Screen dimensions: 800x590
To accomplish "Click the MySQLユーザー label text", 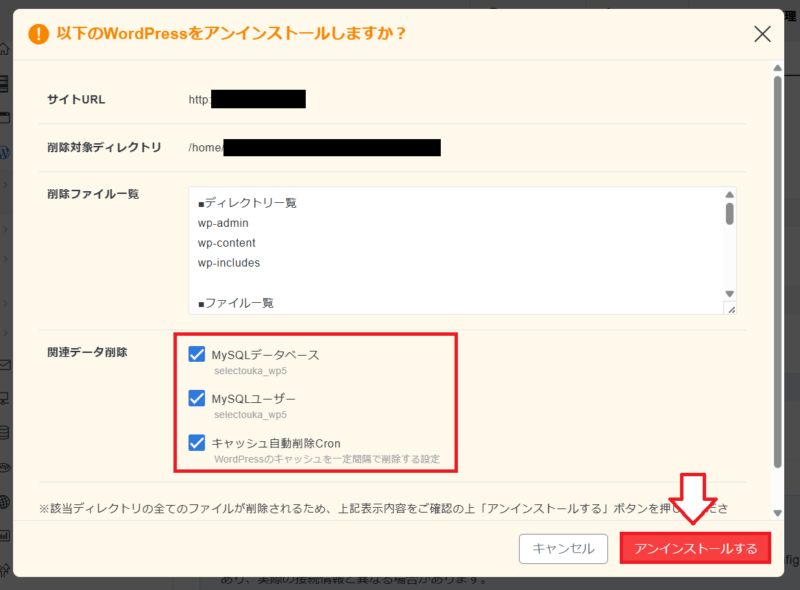I will 254,399.
